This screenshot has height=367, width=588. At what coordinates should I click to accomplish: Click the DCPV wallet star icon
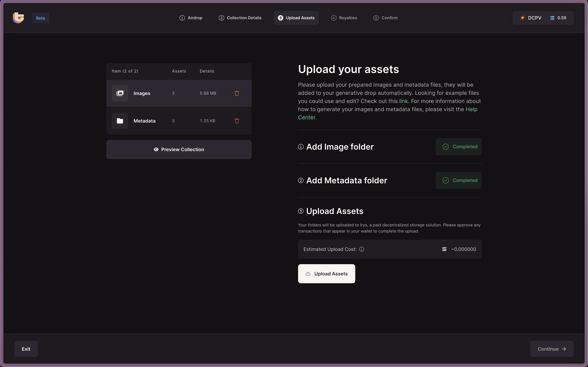pos(522,18)
